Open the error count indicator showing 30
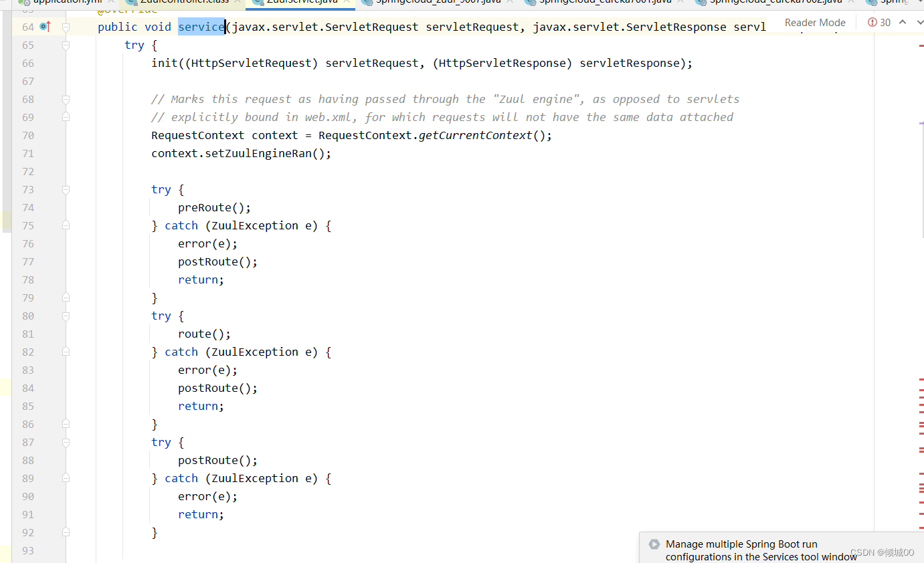Image resolution: width=924 pixels, height=563 pixels. (879, 22)
